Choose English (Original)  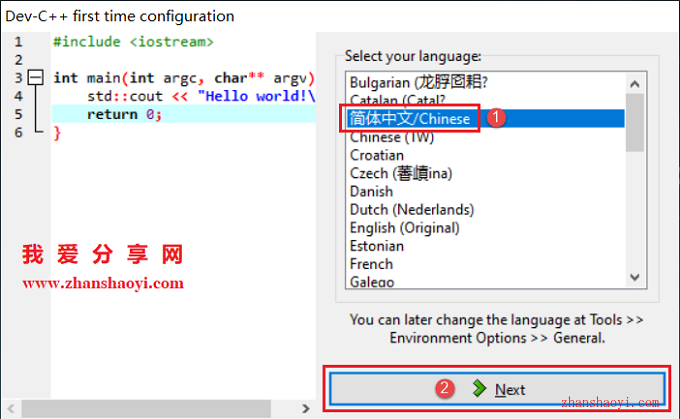485,228
